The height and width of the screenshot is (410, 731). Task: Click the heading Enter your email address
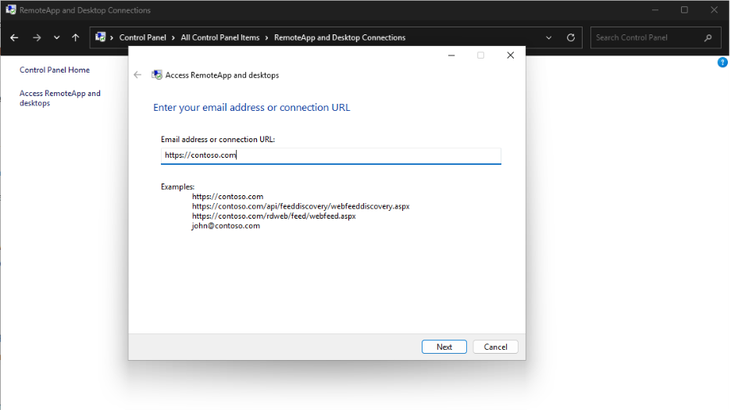pyautogui.click(x=251, y=107)
